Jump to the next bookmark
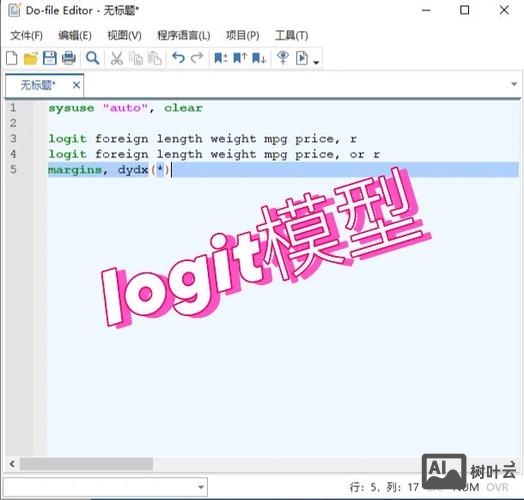 pos(259,58)
